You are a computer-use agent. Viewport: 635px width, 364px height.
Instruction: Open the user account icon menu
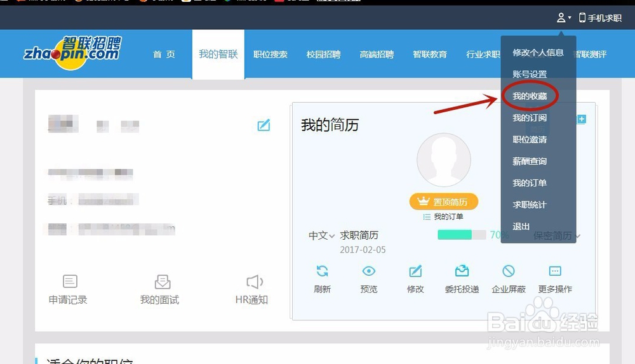[564, 18]
